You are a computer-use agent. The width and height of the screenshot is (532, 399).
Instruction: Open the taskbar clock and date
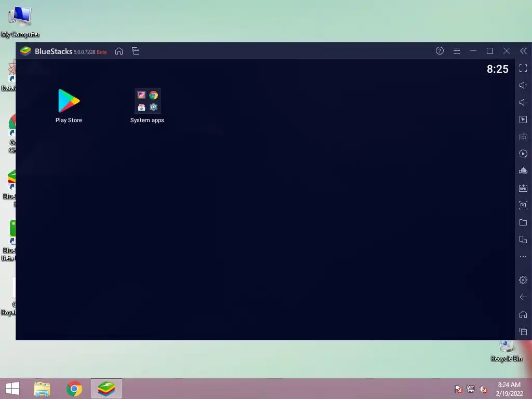click(x=509, y=389)
